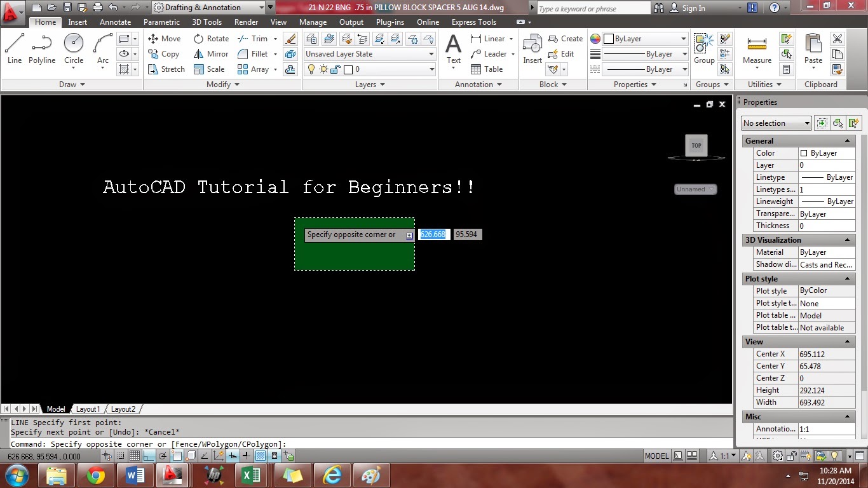Open the Express Tools tab

click(x=473, y=22)
